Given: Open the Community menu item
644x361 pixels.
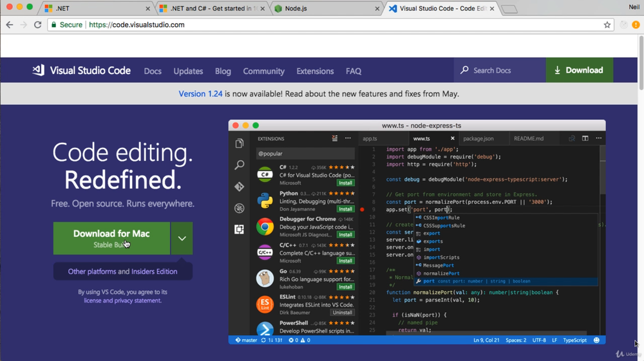Looking at the screenshot, I should (x=263, y=71).
